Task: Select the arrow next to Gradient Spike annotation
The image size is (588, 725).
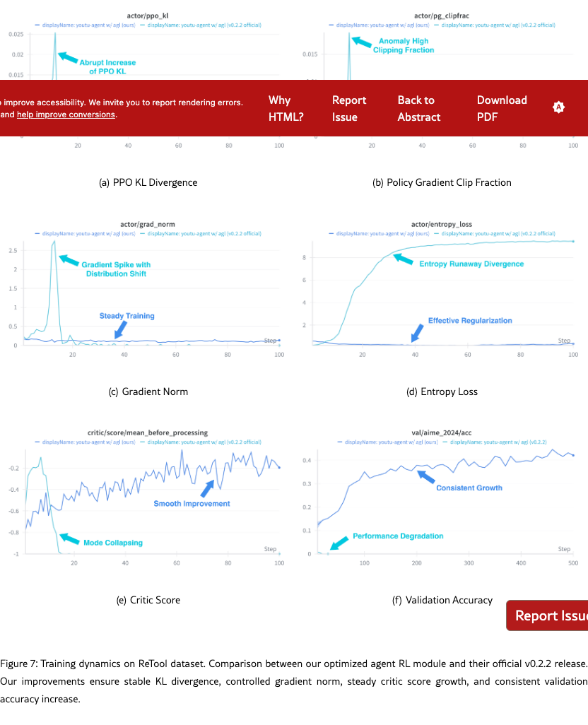Action: 69,260
